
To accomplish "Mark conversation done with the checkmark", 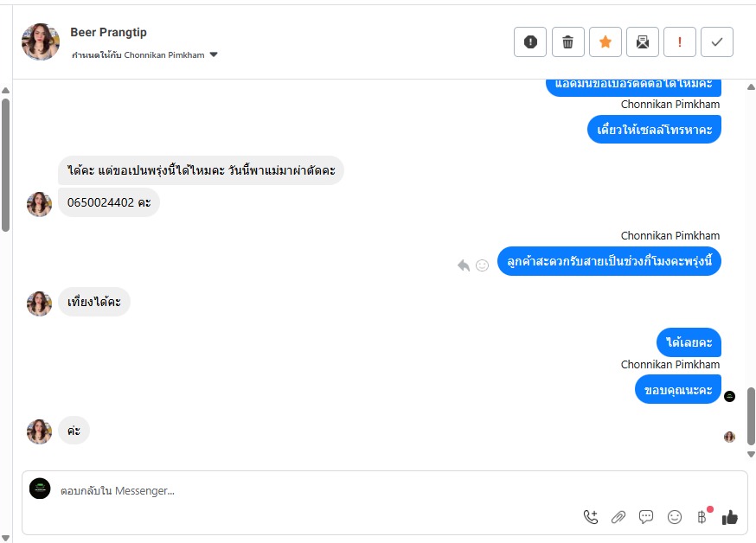I will [x=717, y=42].
